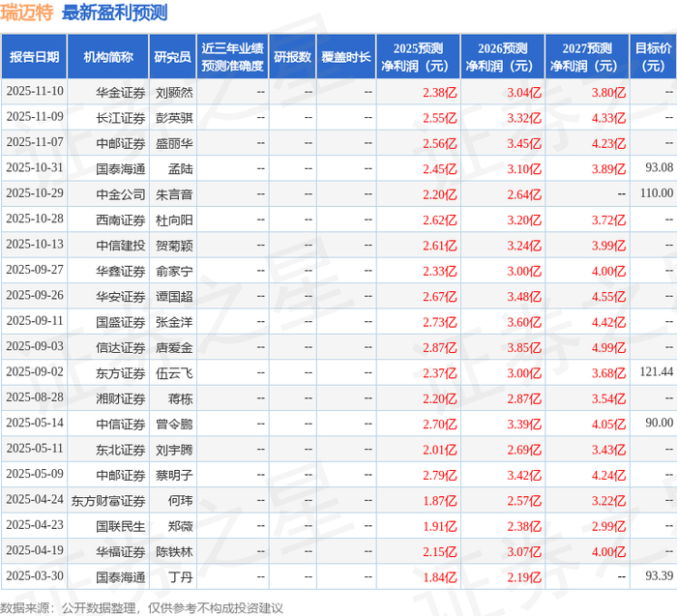Click institution 西南证券
The image size is (677, 616).
click(x=121, y=220)
